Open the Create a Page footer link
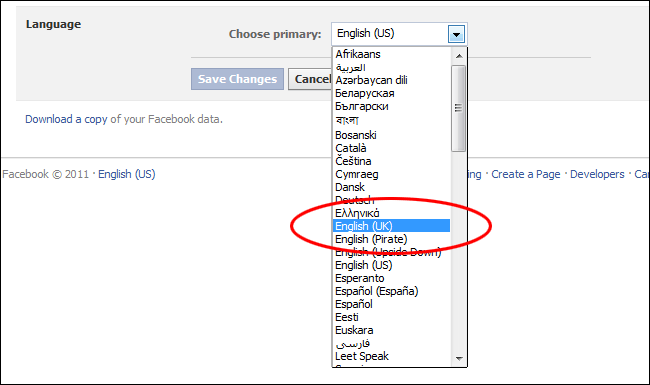The height and width of the screenshot is (385, 650). click(x=526, y=174)
